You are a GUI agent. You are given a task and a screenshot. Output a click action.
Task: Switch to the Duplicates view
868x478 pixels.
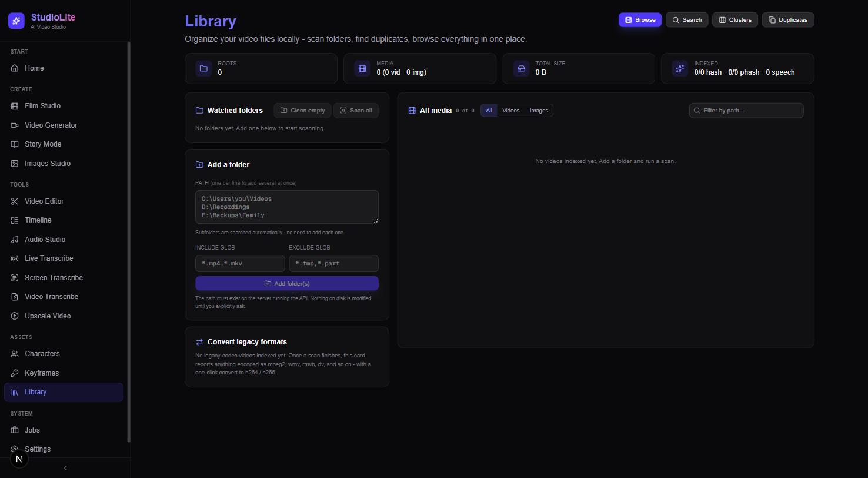[788, 20]
